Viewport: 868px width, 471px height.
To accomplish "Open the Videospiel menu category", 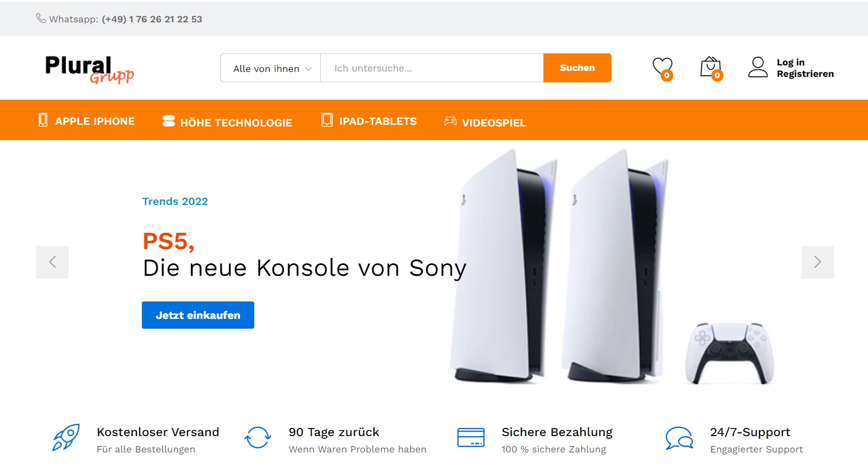I will coord(485,122).
